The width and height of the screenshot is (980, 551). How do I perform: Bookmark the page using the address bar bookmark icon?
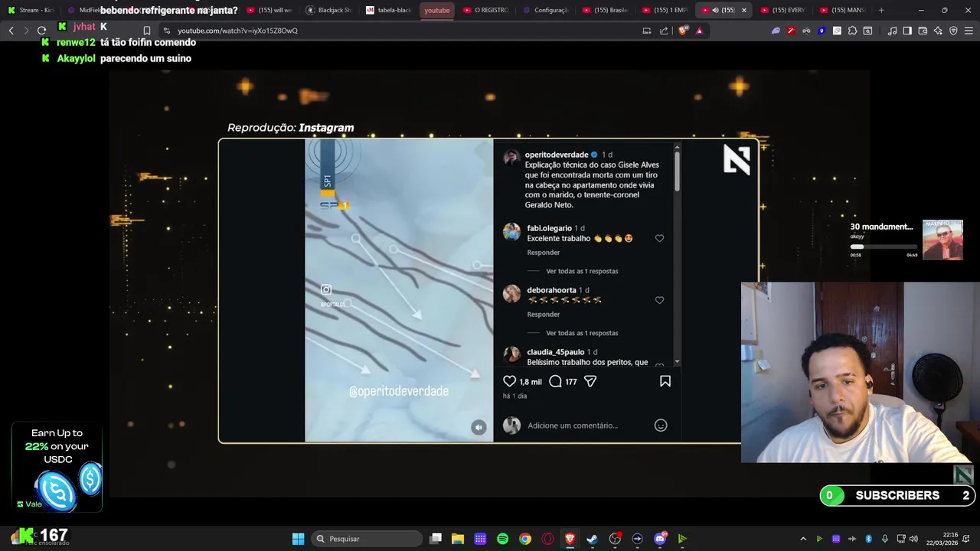pos(147,31)
